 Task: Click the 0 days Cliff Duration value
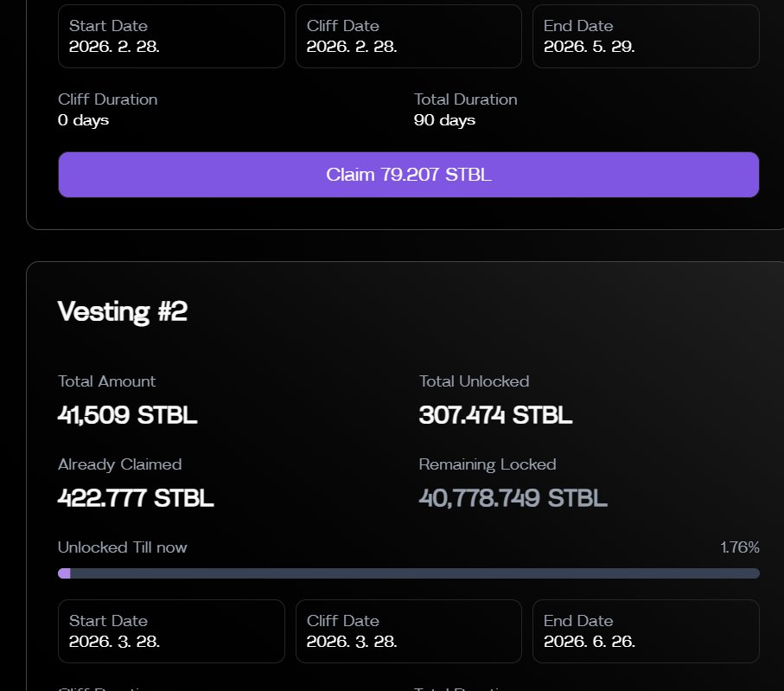pyautogui.click(x=83, y=120)
